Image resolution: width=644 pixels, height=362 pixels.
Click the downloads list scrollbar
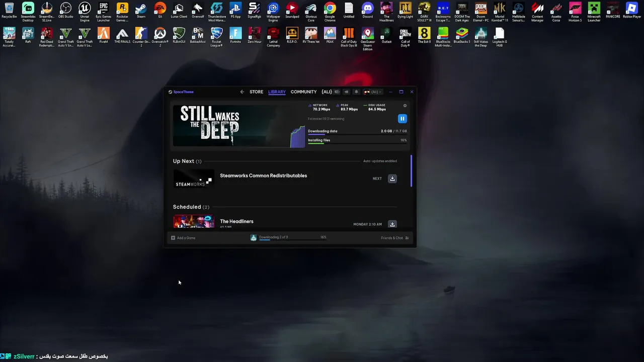click(412, 171)
